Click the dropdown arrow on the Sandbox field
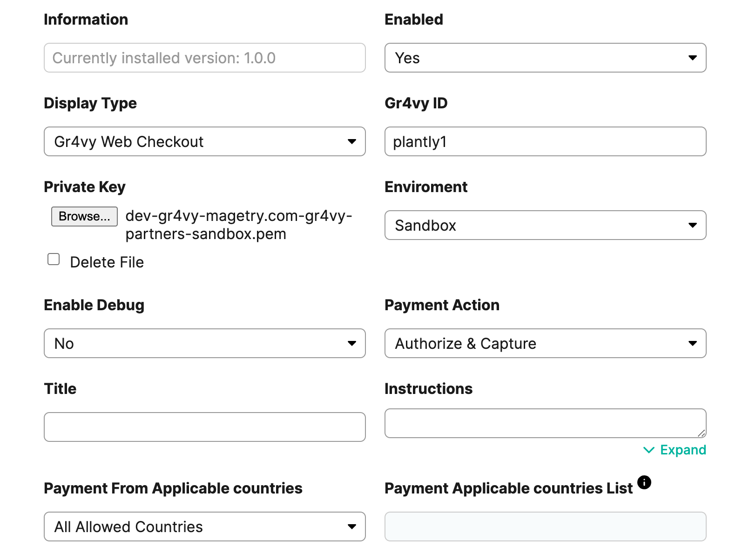 coord(693,225)
